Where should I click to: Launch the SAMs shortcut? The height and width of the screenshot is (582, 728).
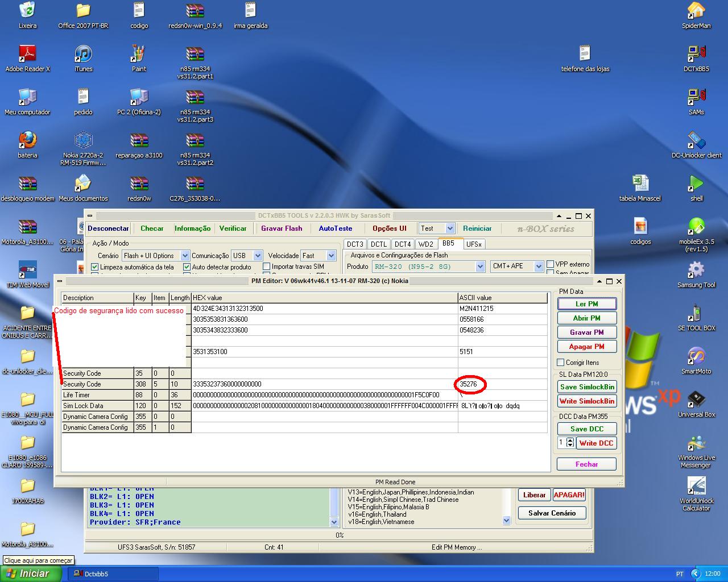pyautogui.click(x=696, y=102)
